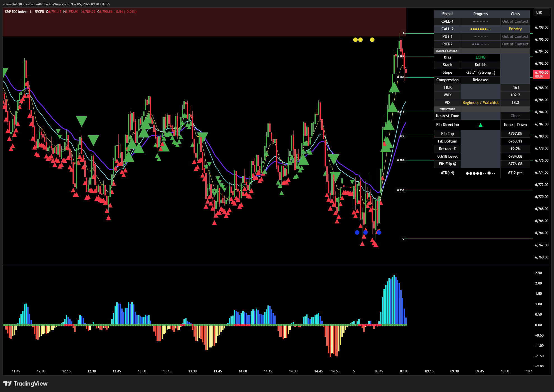554x392 pixels.
Task: Click the MARKET CONTEXT section header
Action: (x=447, y=51)
